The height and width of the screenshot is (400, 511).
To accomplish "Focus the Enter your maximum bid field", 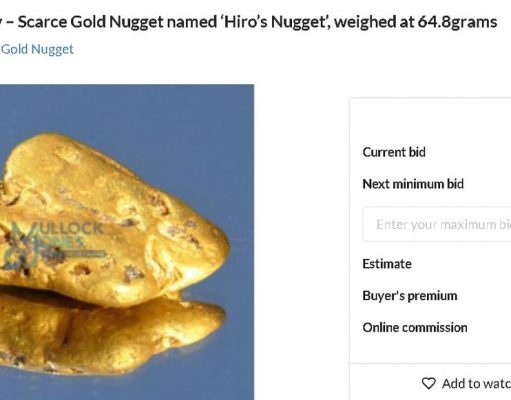I will click(x=437, y=224).
